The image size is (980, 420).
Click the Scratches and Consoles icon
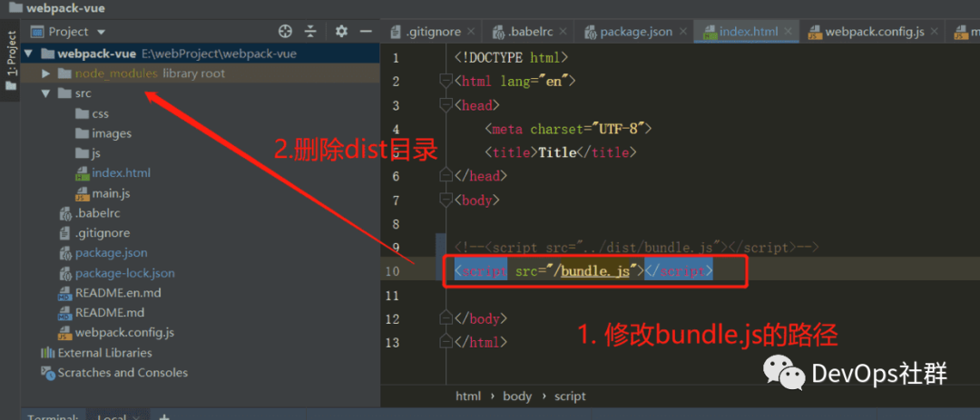(47, 373)
